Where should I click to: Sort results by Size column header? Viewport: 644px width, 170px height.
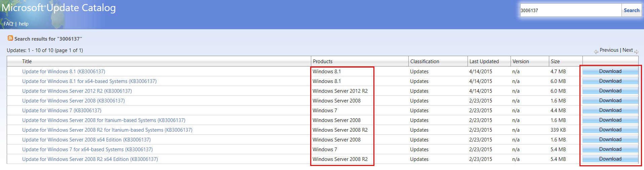point(555,61)
